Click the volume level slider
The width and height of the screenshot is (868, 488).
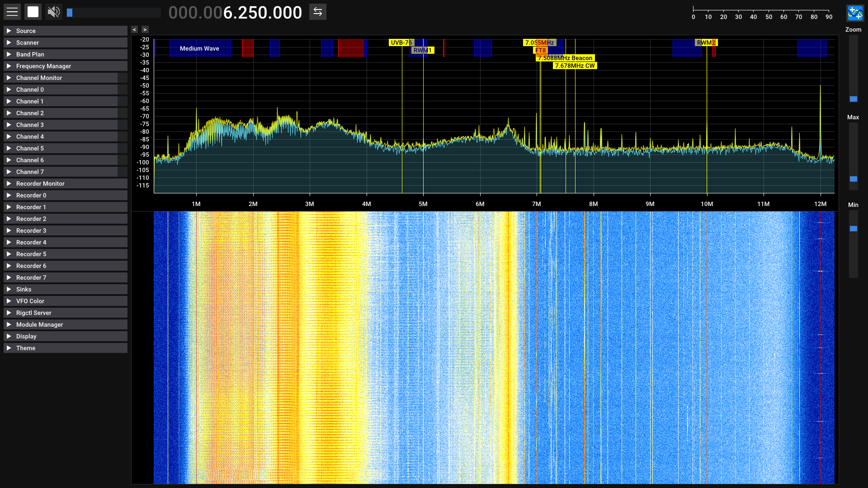coord(113,13)
